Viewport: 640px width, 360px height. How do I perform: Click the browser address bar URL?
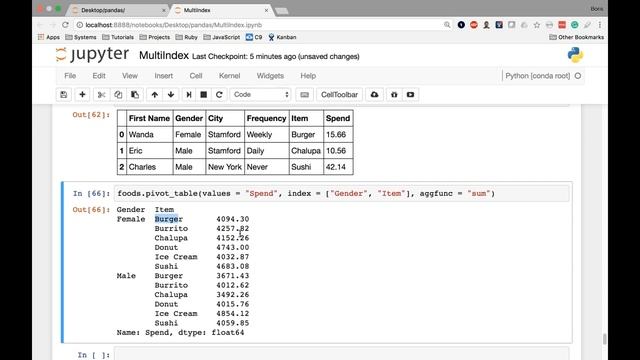173,25
